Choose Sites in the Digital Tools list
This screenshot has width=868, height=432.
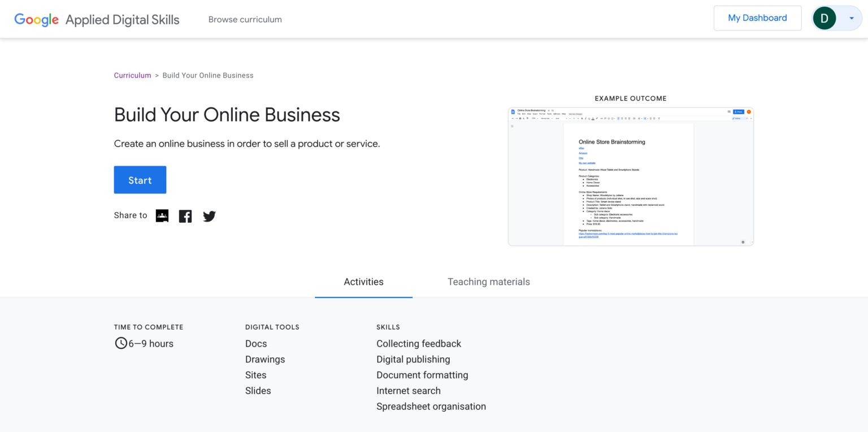pos(255,375)
